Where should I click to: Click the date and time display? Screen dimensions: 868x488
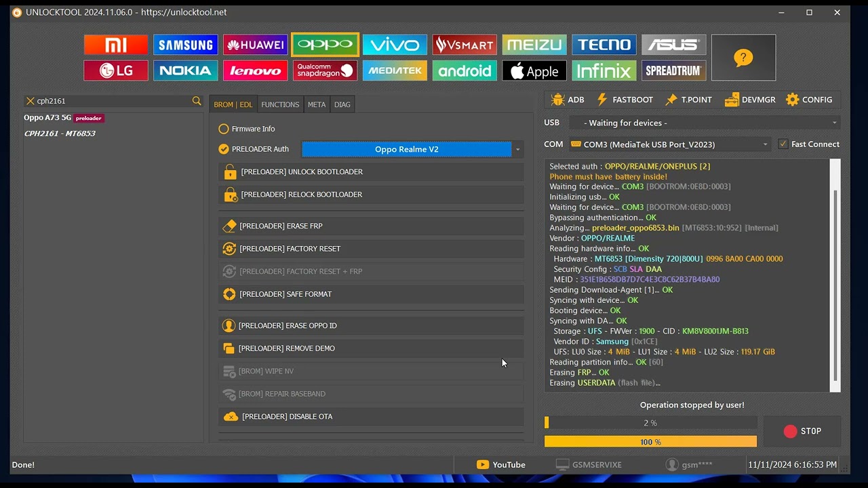click(792, 465)
